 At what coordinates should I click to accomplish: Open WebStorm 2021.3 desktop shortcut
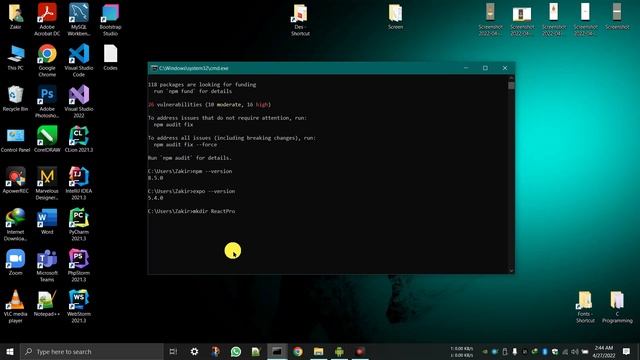click(x=79, y=306)
